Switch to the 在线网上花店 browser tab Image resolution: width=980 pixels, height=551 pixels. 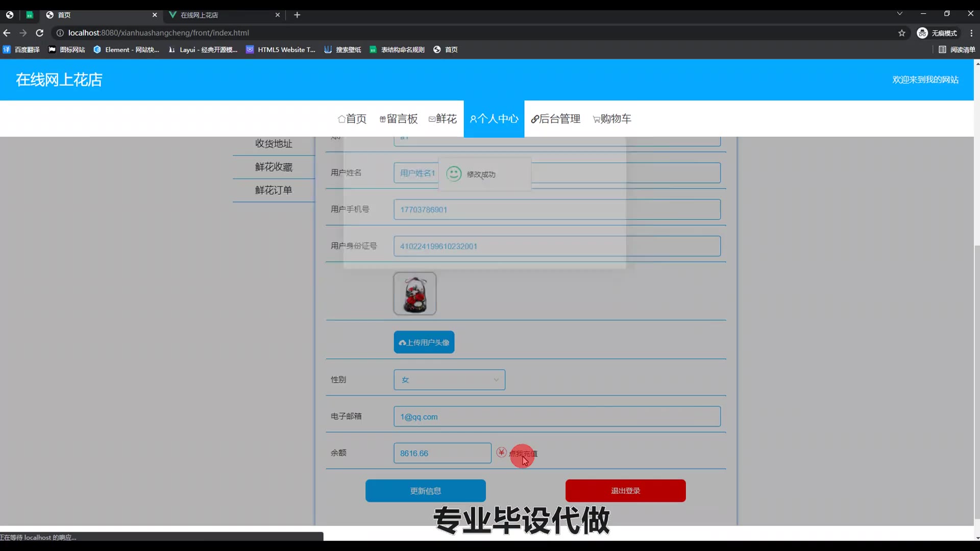[219, 15]
